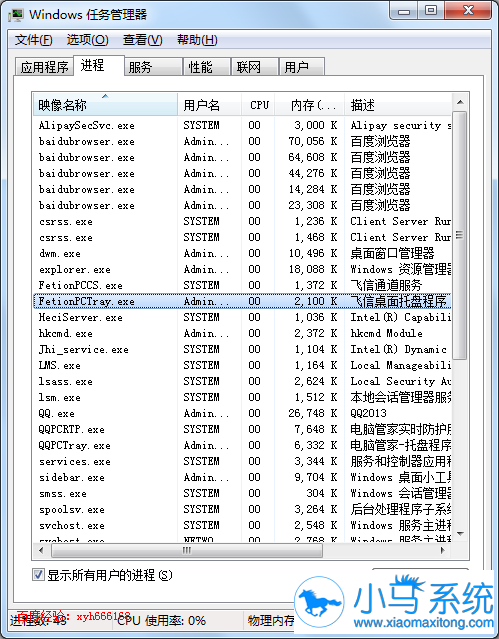
Task: Click the horizontal scrollbar left arrow
Action: point(41,551)
